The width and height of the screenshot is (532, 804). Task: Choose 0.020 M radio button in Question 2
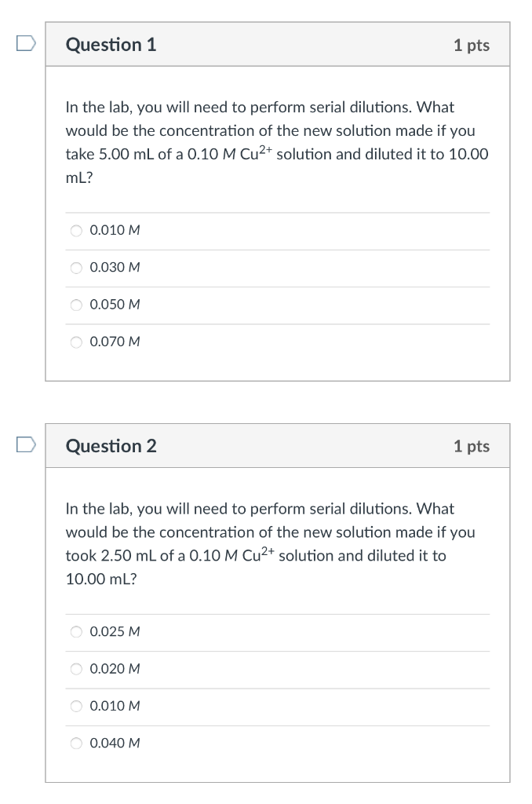point(76,669)
